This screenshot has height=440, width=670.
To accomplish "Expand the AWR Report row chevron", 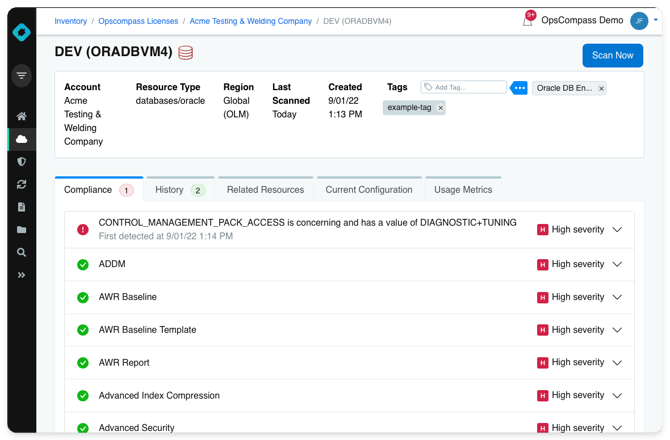I will pos(617,363).
